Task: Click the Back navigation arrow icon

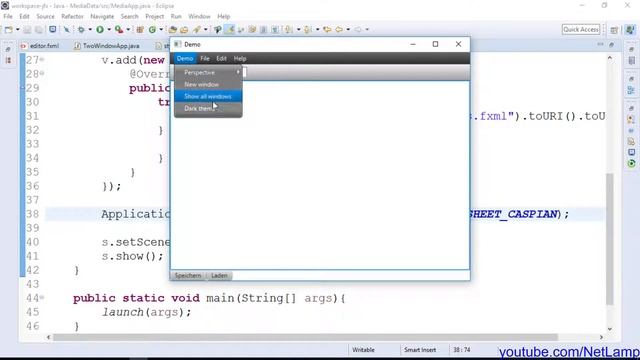Action: tap(339, 29)
